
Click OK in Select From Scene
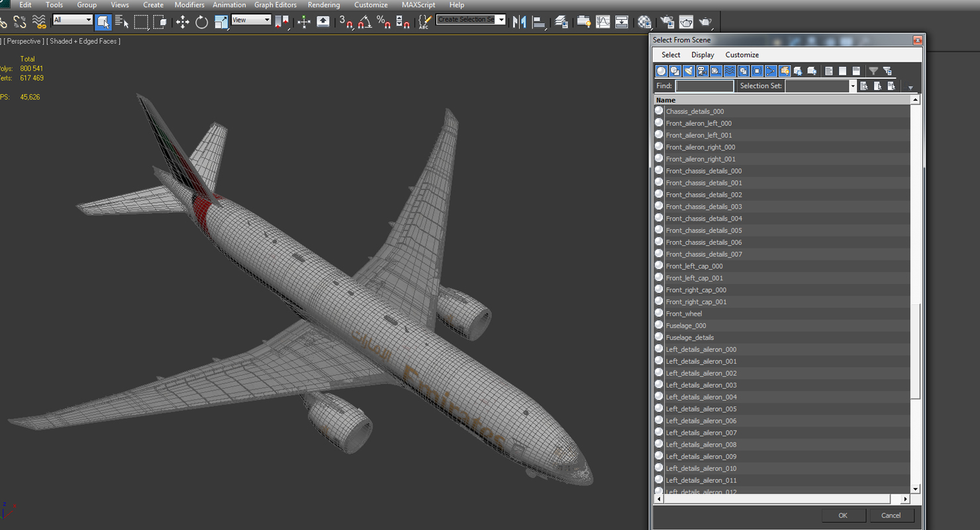843,515
